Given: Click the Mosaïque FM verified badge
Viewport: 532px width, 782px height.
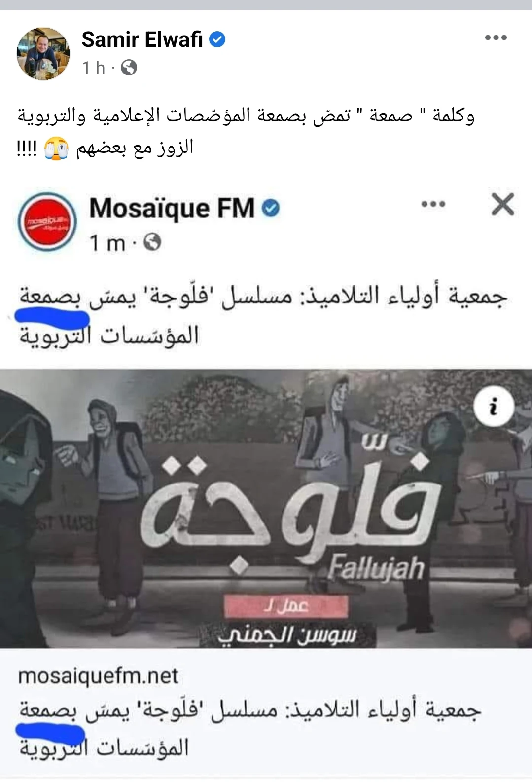Looking at the screenshot, I should 270,208.
